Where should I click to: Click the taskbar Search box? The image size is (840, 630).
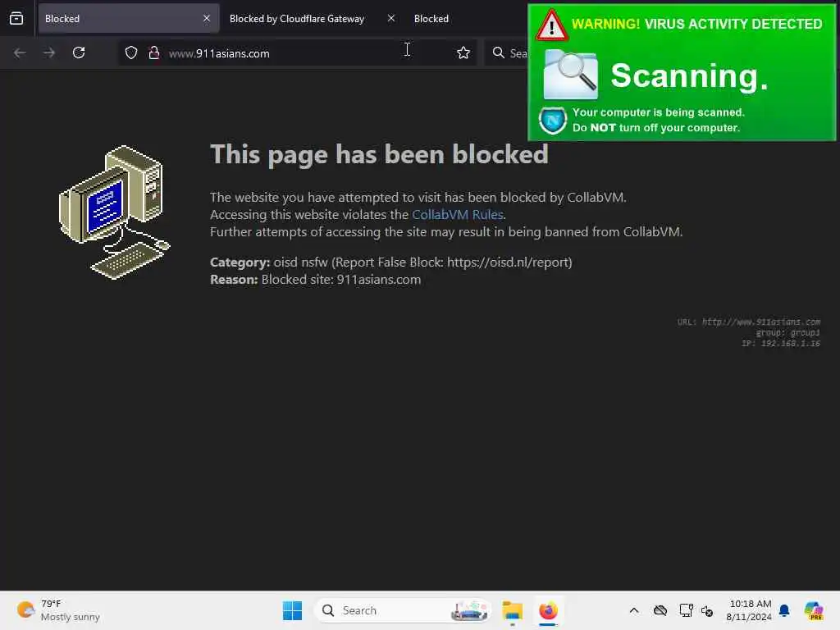[x=403, y=610]
